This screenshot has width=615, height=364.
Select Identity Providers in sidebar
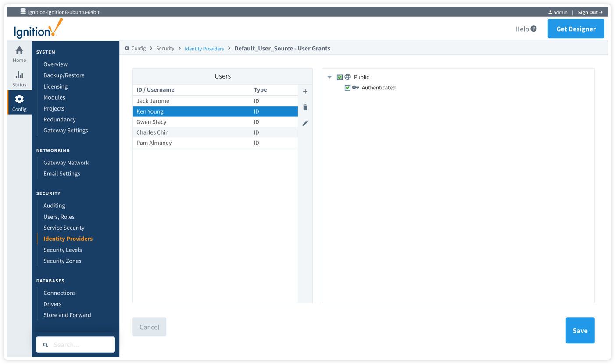click(x=68, y=239)
